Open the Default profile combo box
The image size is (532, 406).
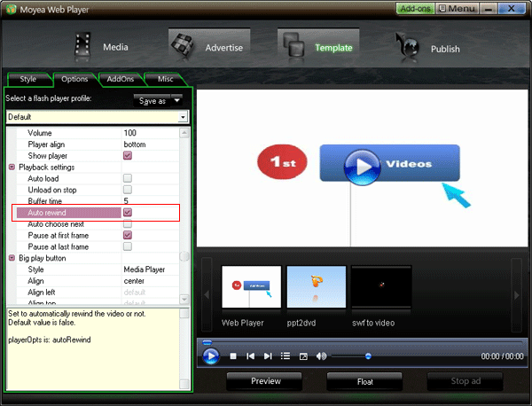pyautogui.click(x=97, y=117)
